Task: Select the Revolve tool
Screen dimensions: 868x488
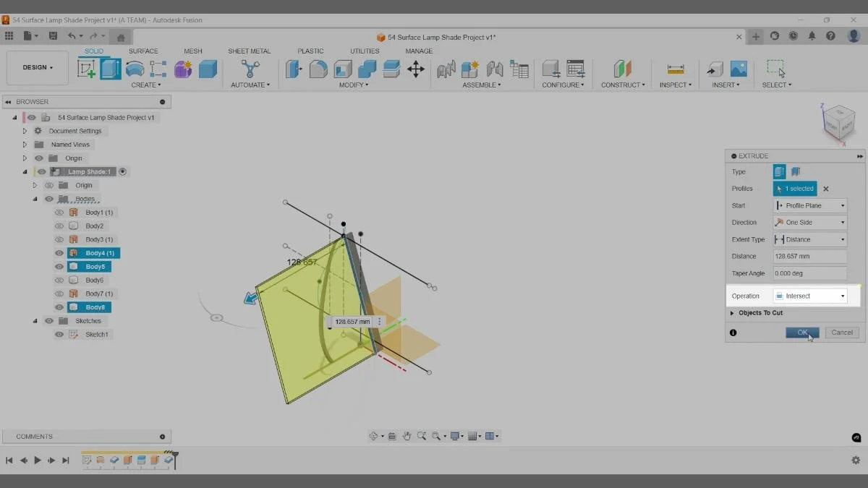Action: click(135, 69)
